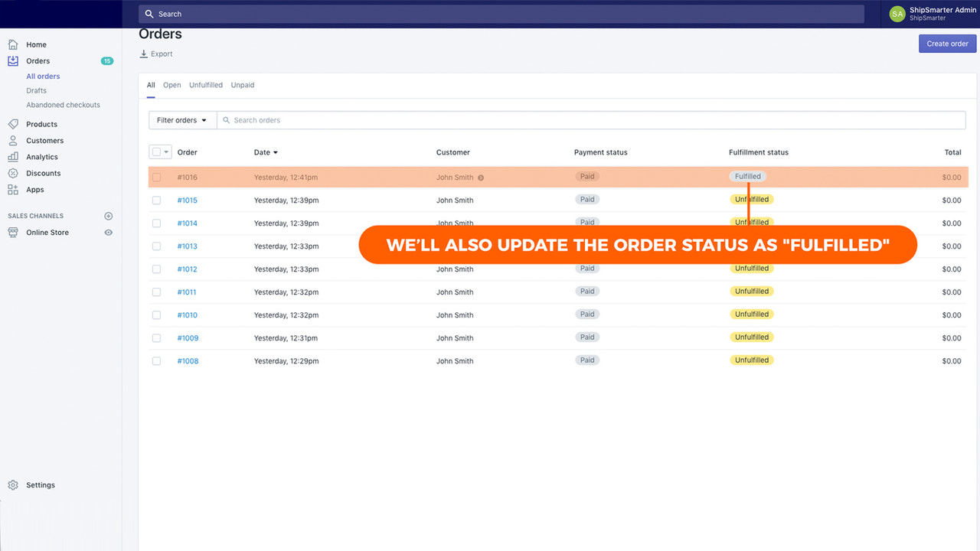Open order #1013
This screenshot has width=980, height=551.
[187, 246]
